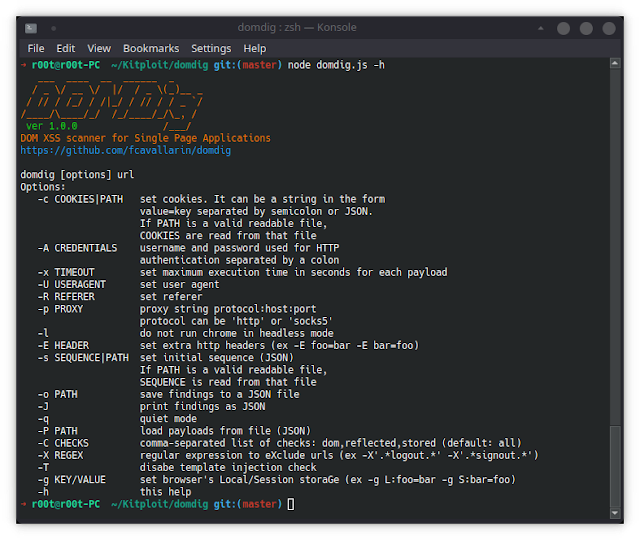This screenshot has width=640, height=540.
Task: Open the Bookmarks menu
Action: pos(151,49)
